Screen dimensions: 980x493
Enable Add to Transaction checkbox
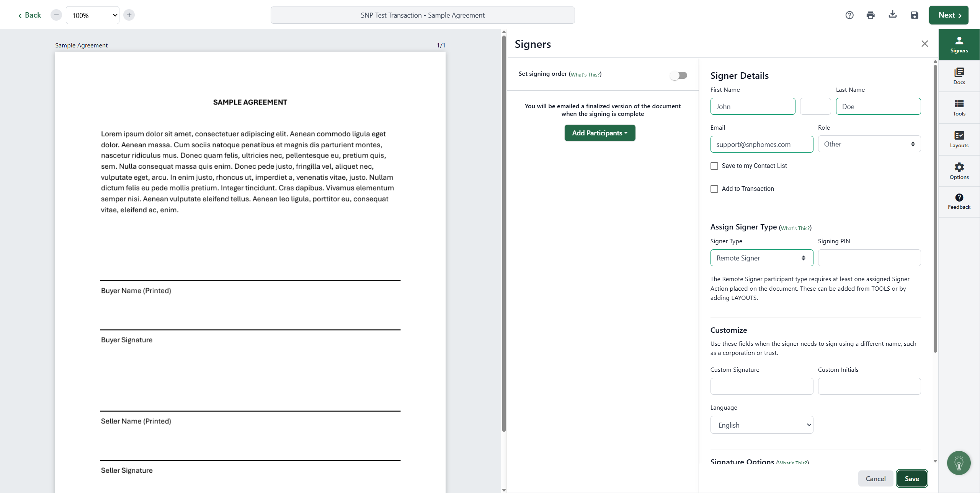point(714,189)
